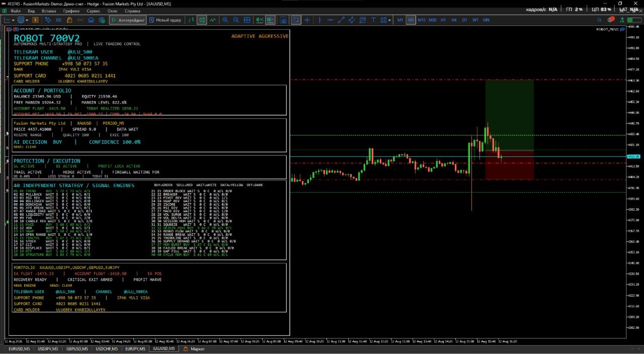Screen dimensions: 644x354
Task: Select the M5 timeframe button
Action: pos(411,20)
